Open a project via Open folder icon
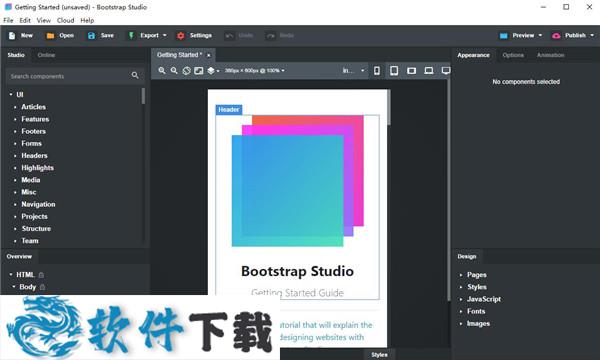This screenshot has height=360, width=600. coord(50,36)
